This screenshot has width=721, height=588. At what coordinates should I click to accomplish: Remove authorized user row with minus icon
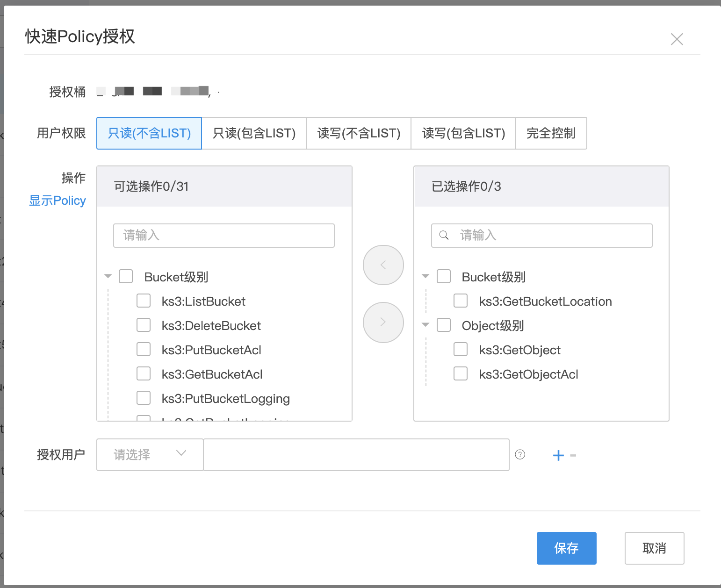pyautogui.click(x=573, y=455)
